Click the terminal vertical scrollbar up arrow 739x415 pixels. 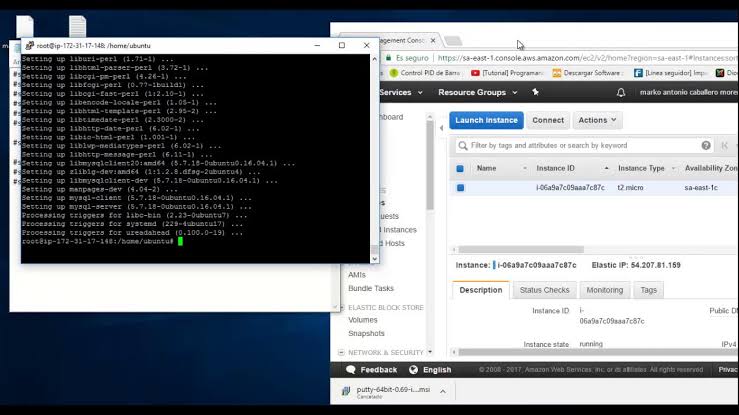[x=375, y=59]
